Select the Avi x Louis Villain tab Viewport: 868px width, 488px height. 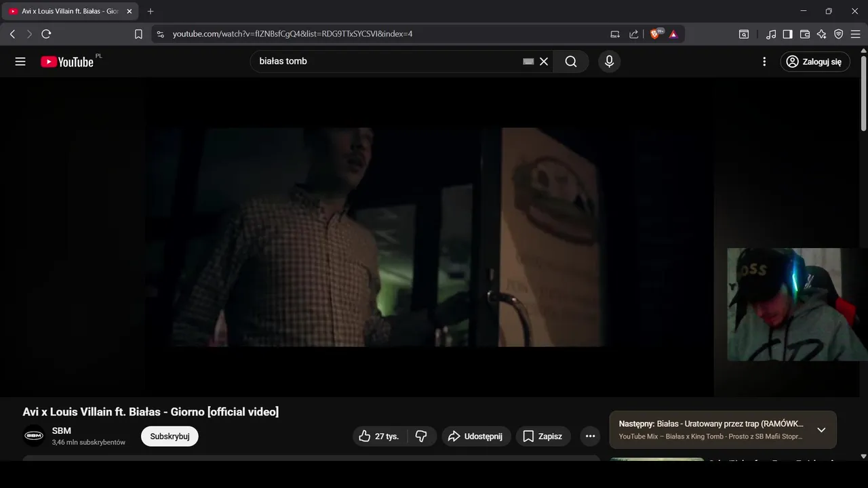pos(71,12)
